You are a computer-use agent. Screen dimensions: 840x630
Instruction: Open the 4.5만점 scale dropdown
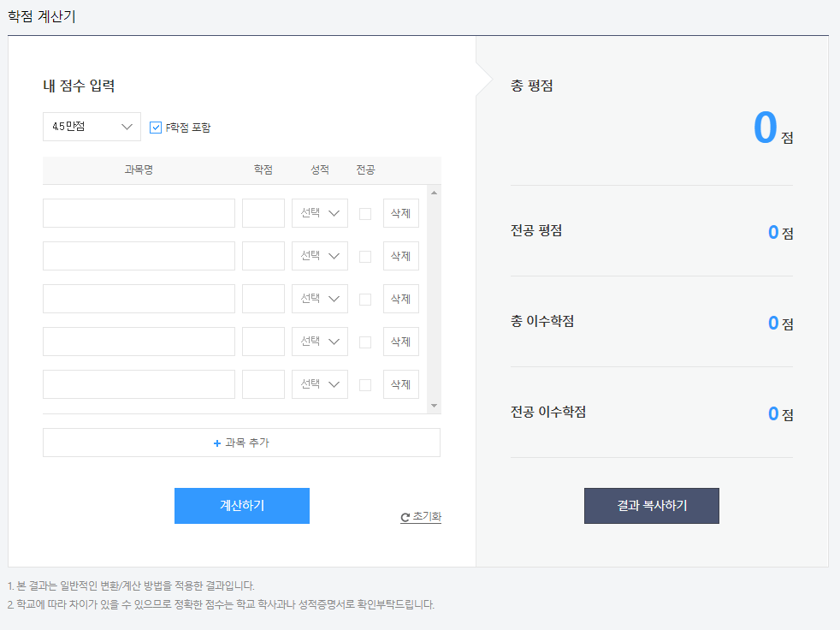coord(92,127)
